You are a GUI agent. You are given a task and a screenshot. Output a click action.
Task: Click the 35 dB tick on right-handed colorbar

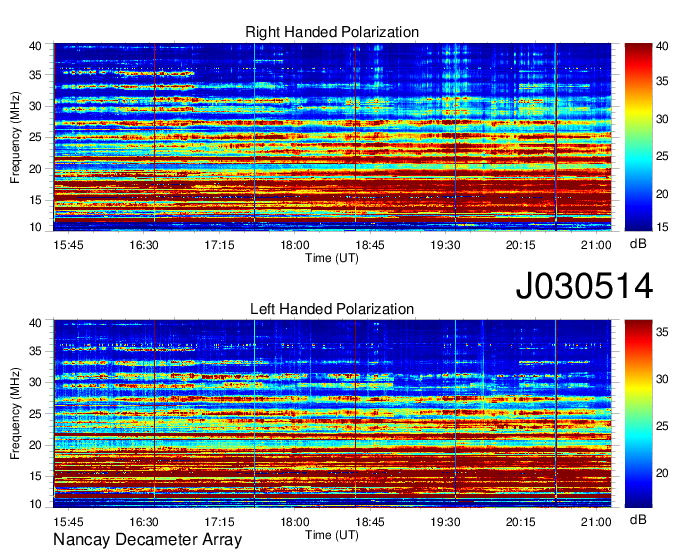tap(662, 81)
